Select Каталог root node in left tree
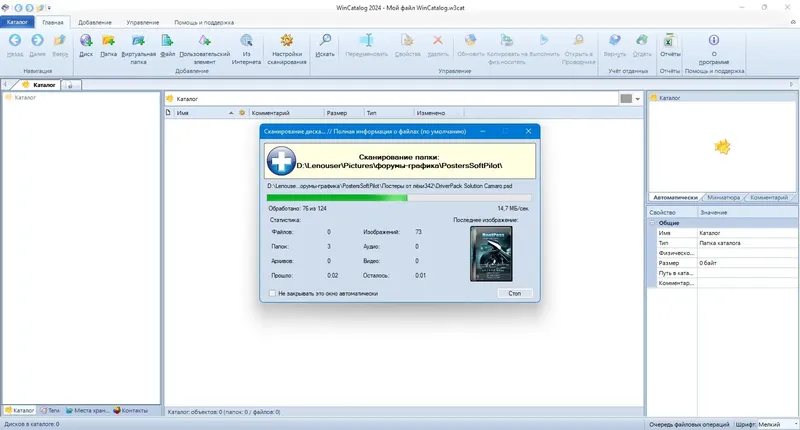 (x=20, y=97)
